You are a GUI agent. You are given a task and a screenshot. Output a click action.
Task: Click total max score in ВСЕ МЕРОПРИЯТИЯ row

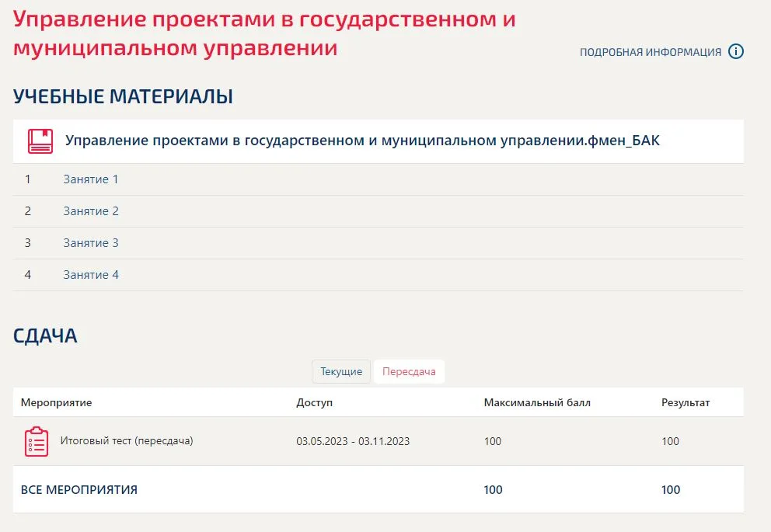494,490
